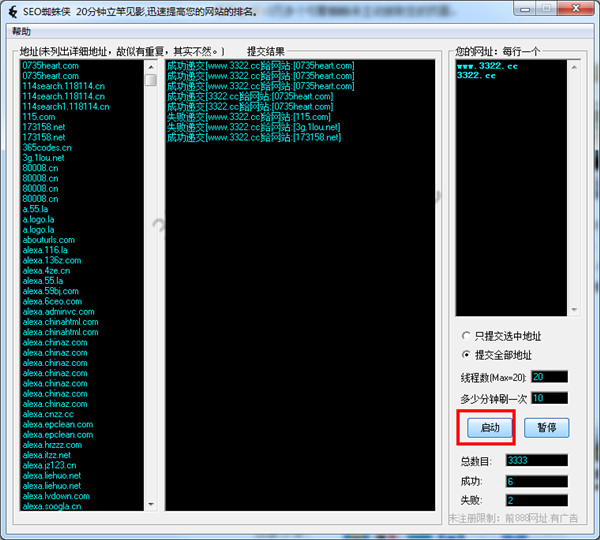The height and width of the screenshot is (540, 600).
Task: Click the failed result line for [3g.1lou.net]
Action: [x=253, y=127]
